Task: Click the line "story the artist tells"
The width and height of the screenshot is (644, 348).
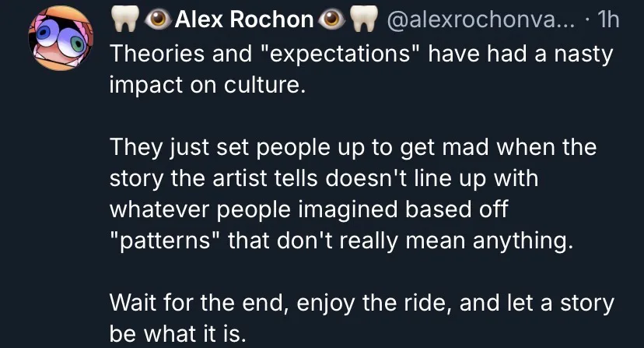Action: click(324, 178)
